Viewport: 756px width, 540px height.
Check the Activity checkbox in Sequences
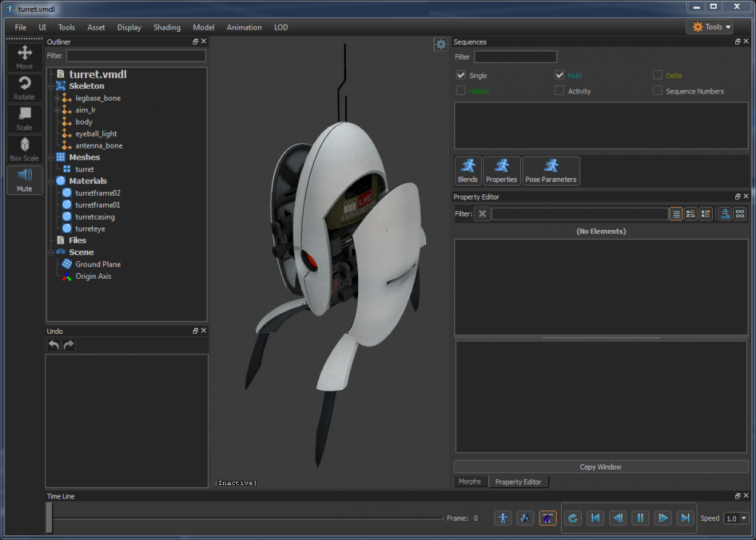tap(560, 90)
